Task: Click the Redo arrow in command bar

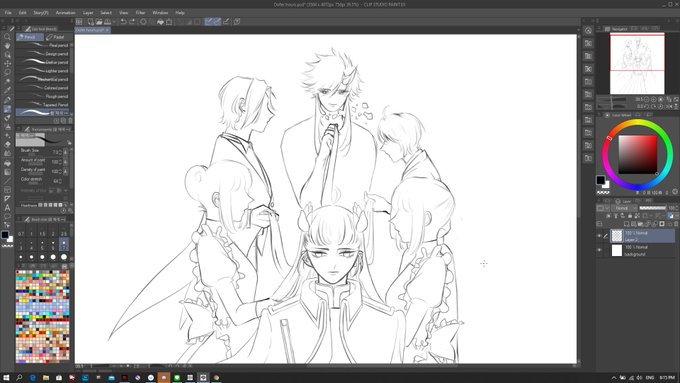Action: (x=132, y=22)
